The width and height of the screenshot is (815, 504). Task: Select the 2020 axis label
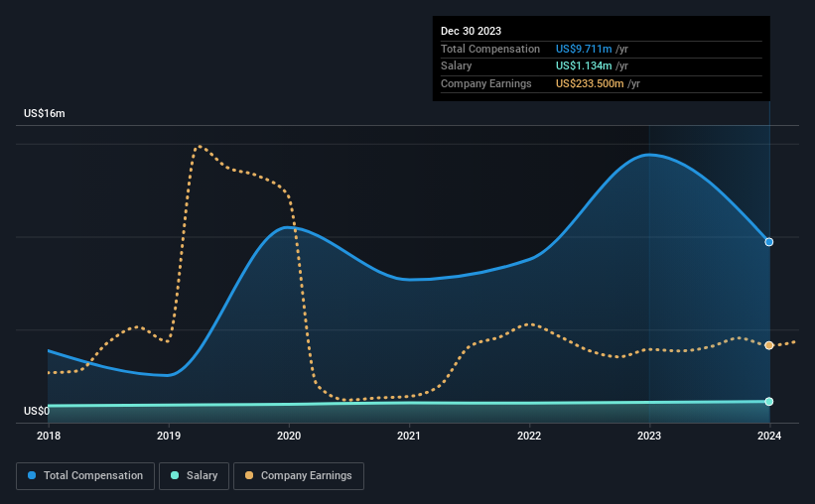[289, 436]
